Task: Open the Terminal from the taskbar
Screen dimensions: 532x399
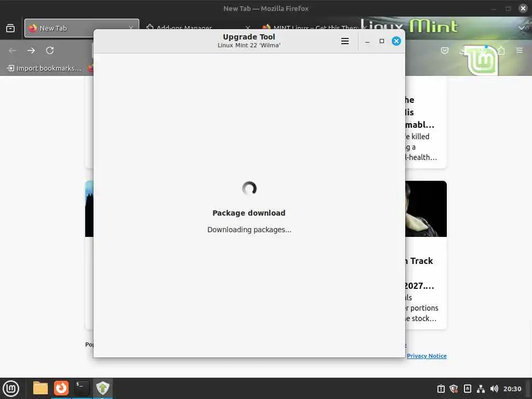Action: click(x=82, y=388)
